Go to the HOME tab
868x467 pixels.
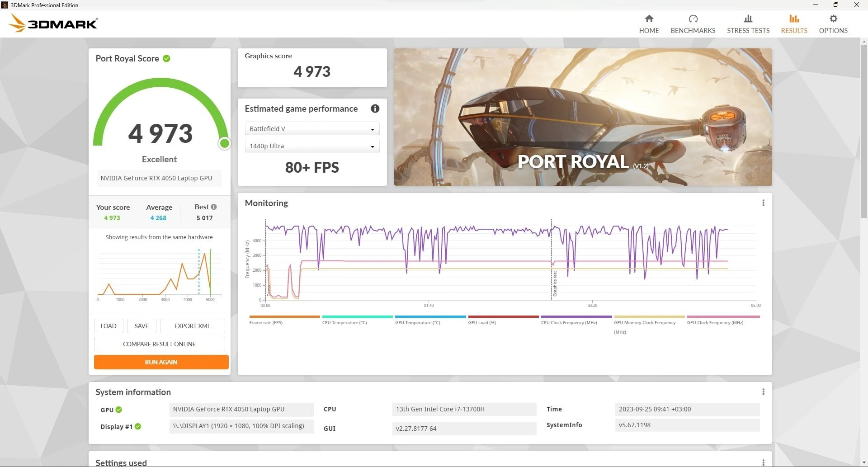point(649,31)
